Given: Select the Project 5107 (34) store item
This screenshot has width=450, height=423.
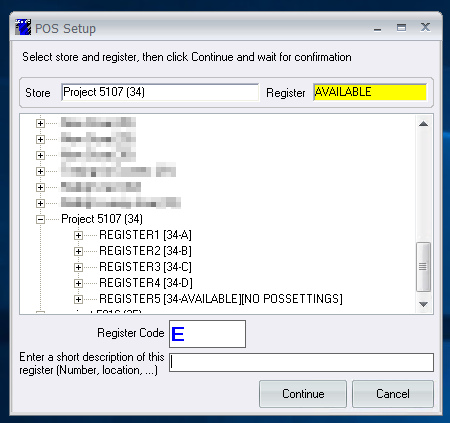Looking at the screenshot, I should click(x=102, y=219).
